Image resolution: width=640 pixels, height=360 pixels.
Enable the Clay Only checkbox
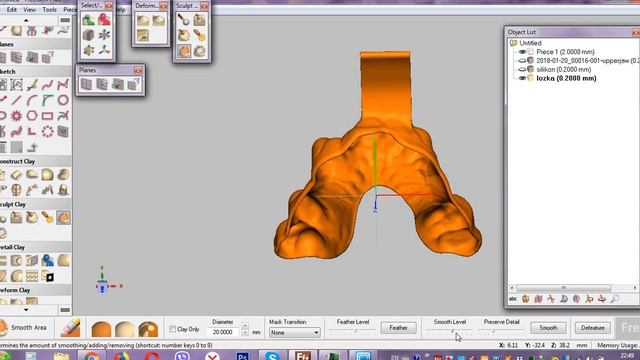click(x=173, y=329)
